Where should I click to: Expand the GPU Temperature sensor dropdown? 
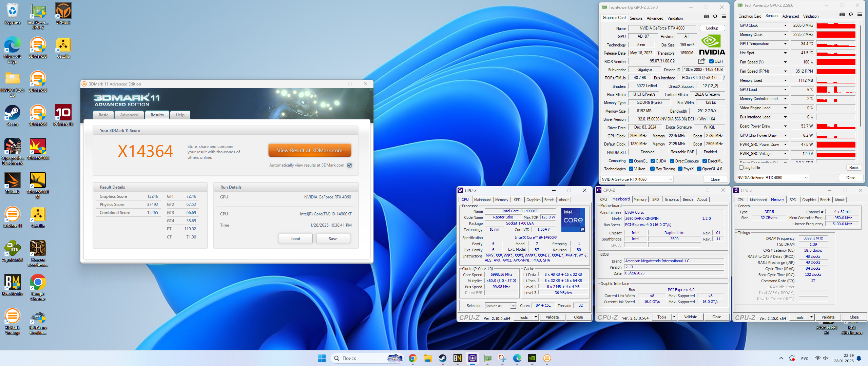coord(785,44)
